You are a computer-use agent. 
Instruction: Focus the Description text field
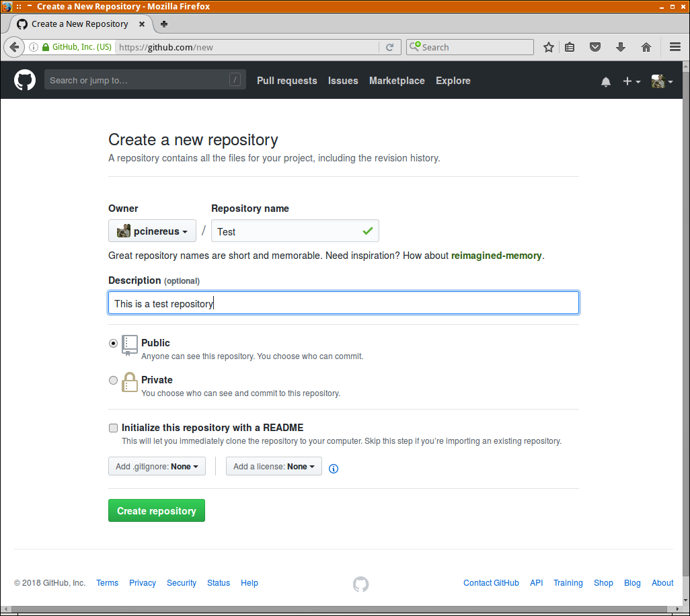[344, 303]
